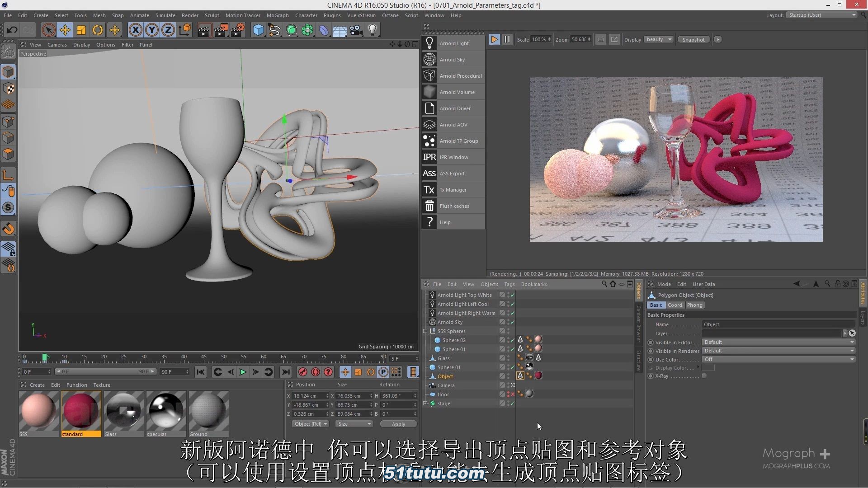The image size is (868, 488).
Task: Toggle floor object enable cross
Action: pyautogui.click(x=513, y=394)
